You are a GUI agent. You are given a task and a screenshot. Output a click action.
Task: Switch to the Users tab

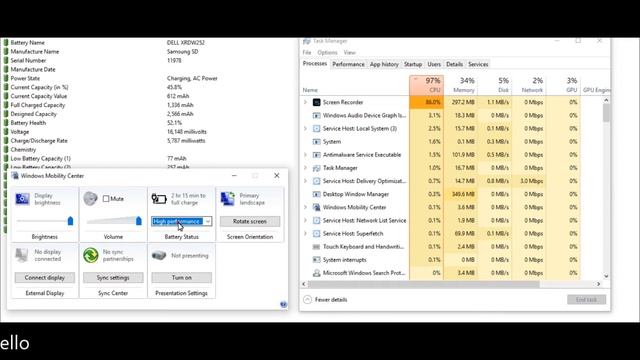coord(434,64)
